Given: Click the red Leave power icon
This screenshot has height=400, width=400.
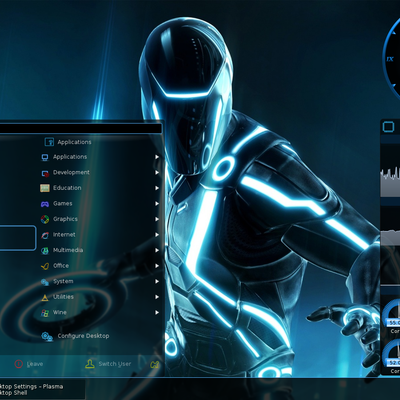Looking at the screenshot, I should click(19, 364).
